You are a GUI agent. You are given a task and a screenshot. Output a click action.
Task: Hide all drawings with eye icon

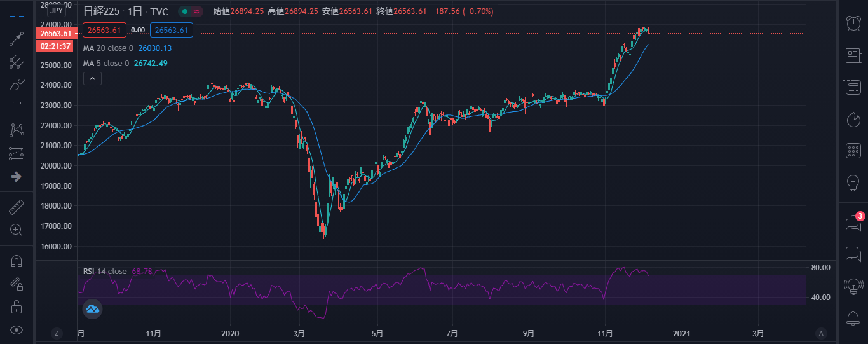click(17, 329)
